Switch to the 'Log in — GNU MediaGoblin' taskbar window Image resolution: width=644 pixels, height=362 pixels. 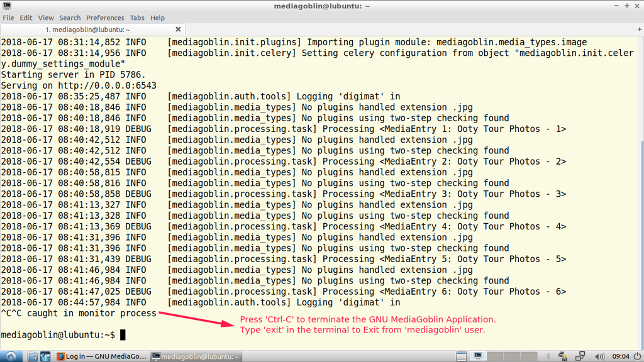tap(101, 356)
